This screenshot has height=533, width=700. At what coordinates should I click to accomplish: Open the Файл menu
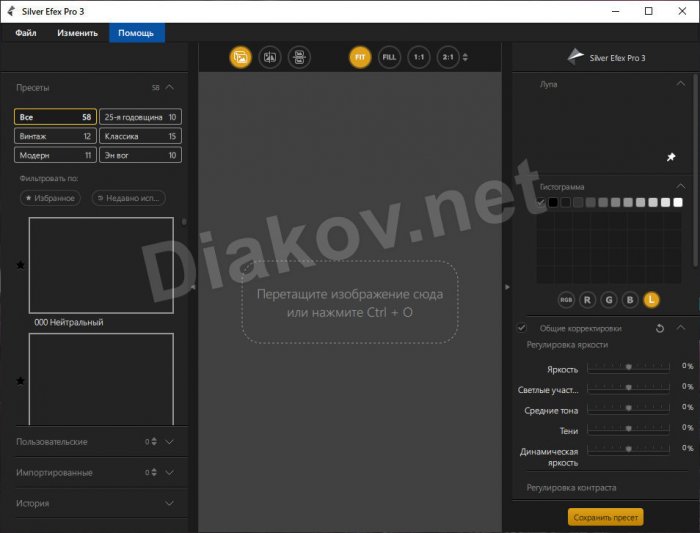tap(26, 33)
